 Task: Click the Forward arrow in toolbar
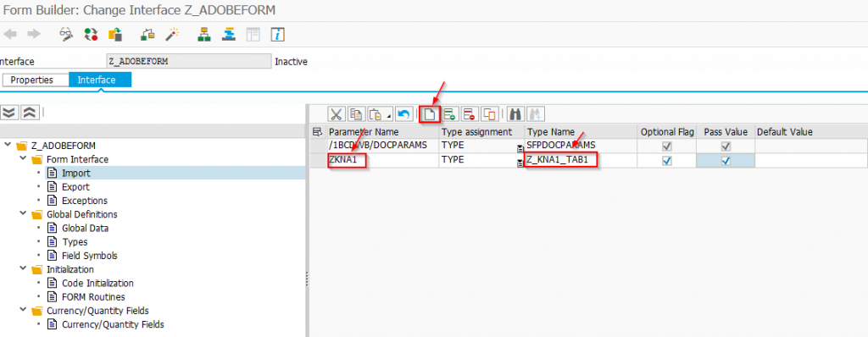coord(34,35)
